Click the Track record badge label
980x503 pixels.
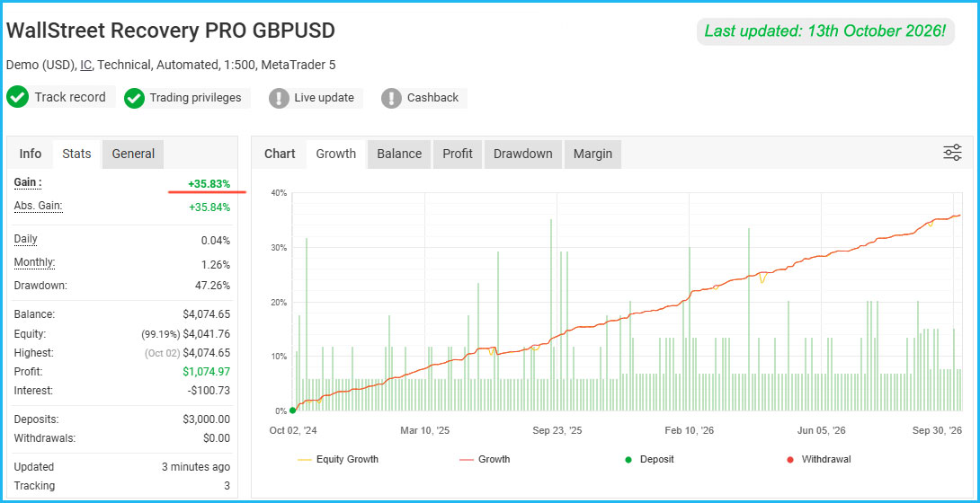(70, 97)
